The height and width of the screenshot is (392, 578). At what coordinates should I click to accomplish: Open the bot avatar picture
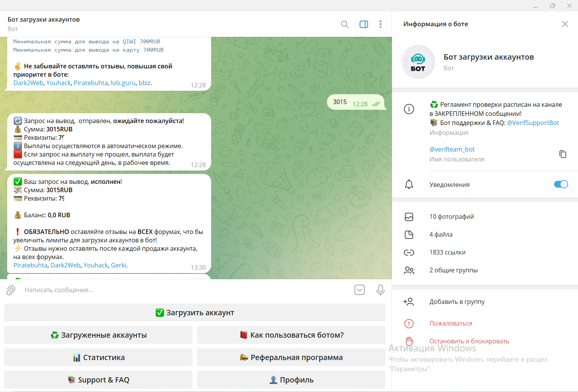(418, 62)
